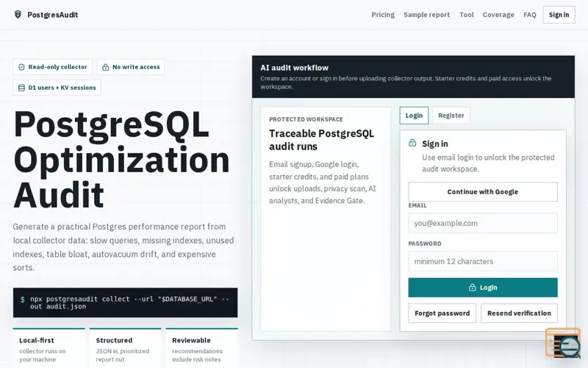The image size is (588, 368).
Task: Click the orange floating widget icon at bottom right
Action: click(x=563, y=342)
